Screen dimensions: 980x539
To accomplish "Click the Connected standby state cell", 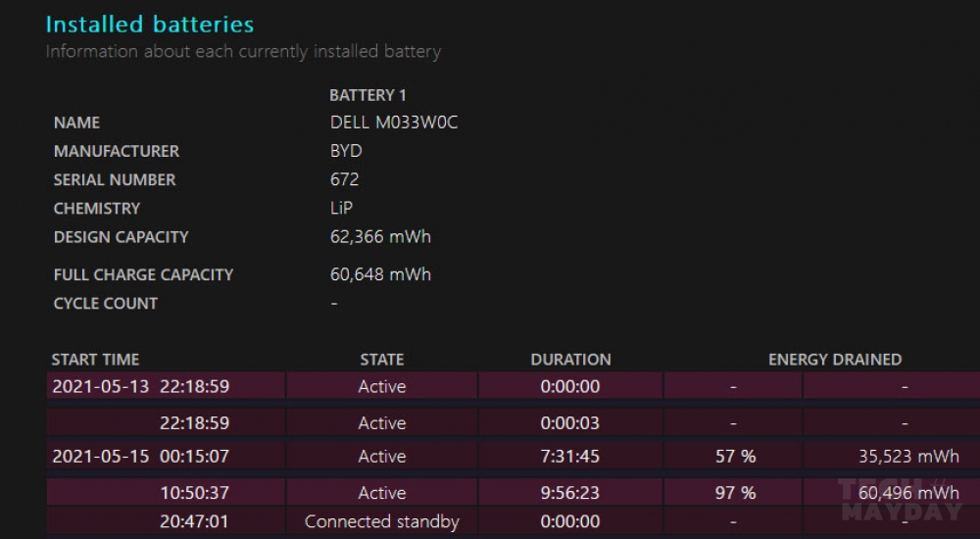I will pyautogui.click(x=382, y=521).
